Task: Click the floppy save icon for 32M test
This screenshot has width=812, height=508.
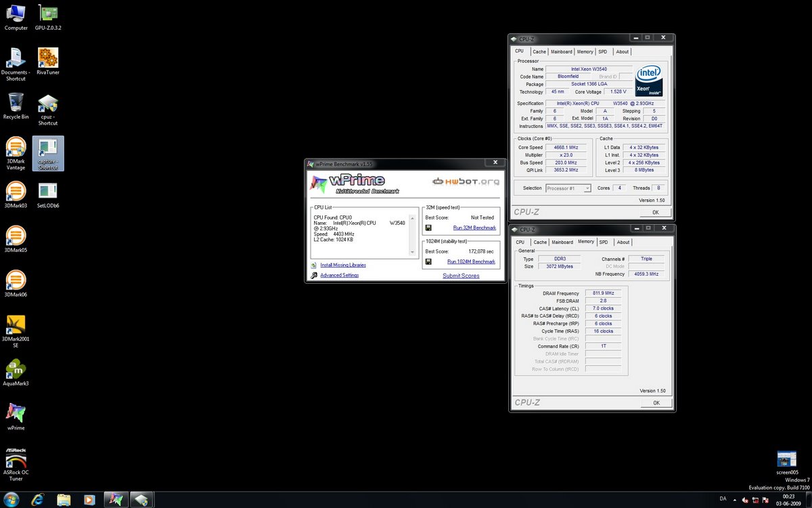Action: (x=428, y=228)
